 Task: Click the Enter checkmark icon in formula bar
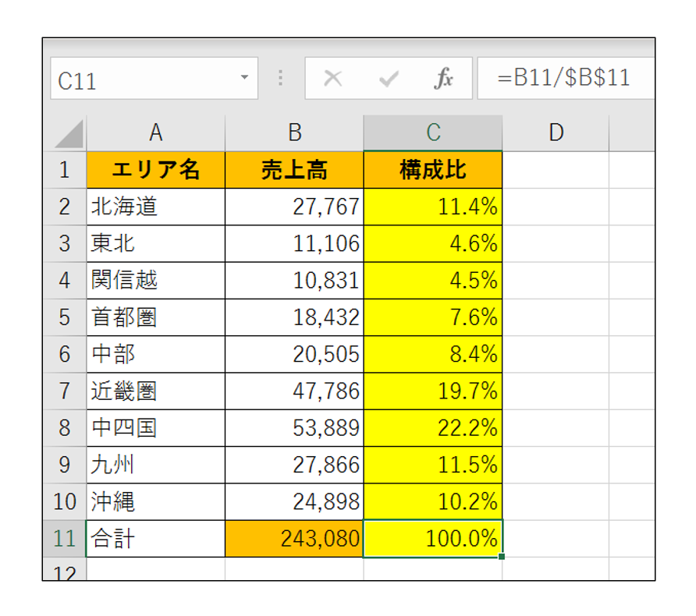click(x=388, y=79)
